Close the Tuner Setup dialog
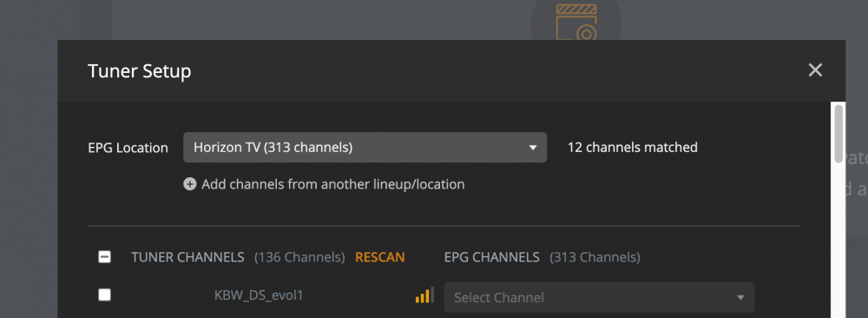This screenshot has height=318, width=868. click(x=815, y=70)
